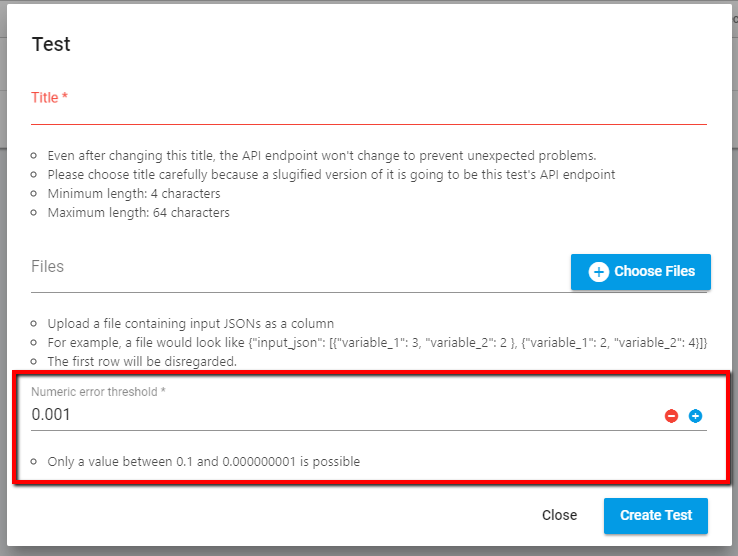Click the API endpoint won't change note

click(x=321, y=155)
